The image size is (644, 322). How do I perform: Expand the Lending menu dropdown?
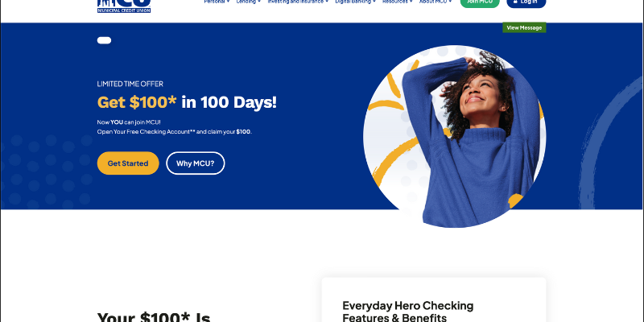coord(249,2)
